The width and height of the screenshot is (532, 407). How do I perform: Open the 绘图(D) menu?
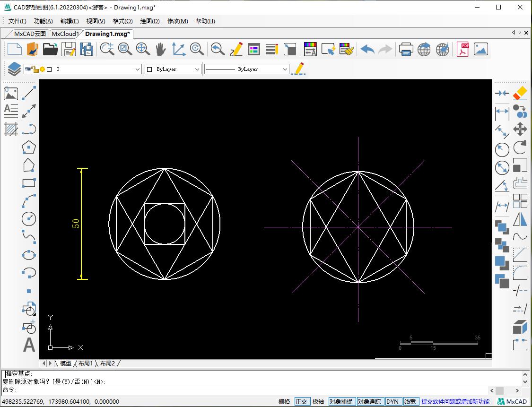click(150, 21)
